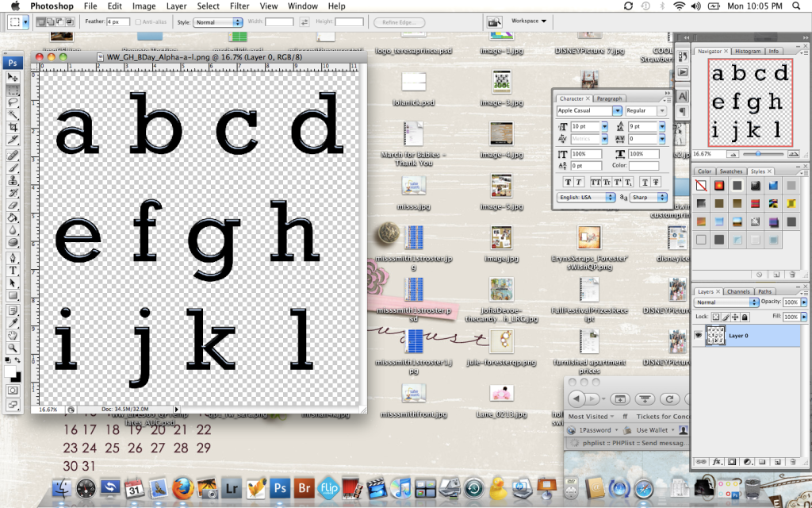This screenshot has height=508, width=812.
Task: Toggle Quick Mask mode in the toolbox
Action: (13, 391)
